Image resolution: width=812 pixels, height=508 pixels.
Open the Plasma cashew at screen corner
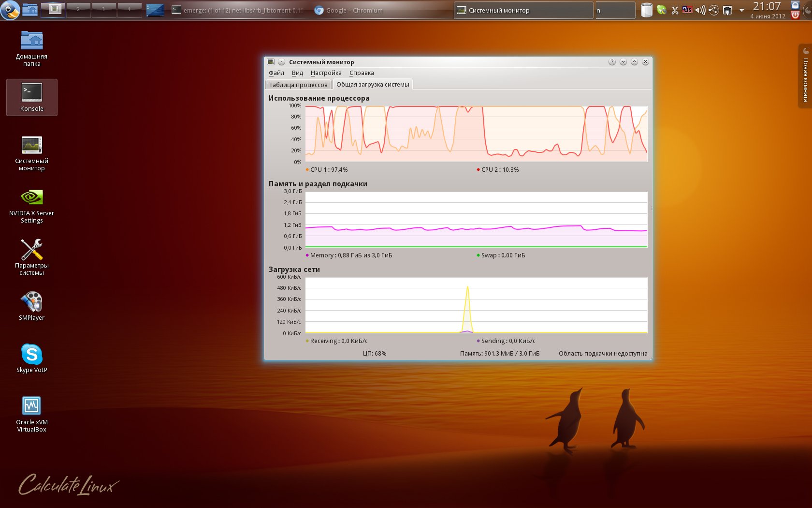pyautogui.click(x=807, y=10)
